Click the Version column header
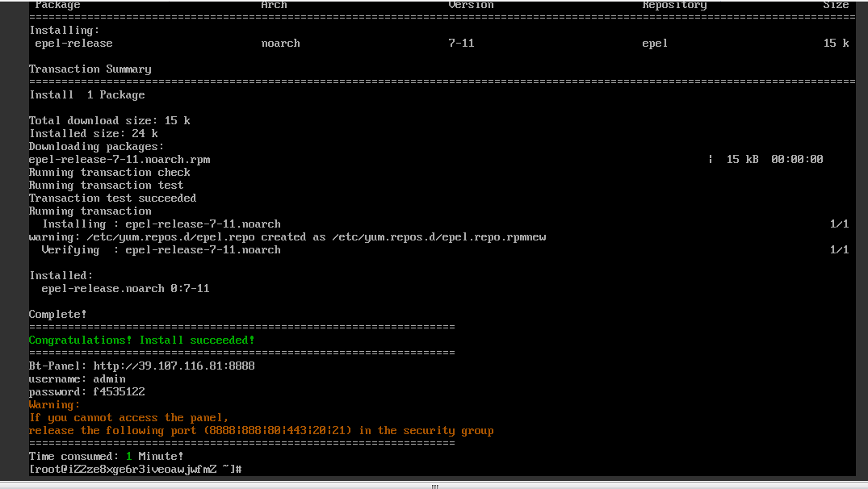The height and width of the screenshot is (489, 868). 471,5
